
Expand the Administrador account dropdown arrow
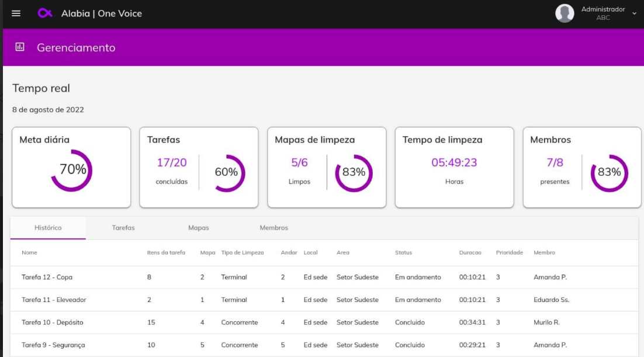pos(635,13)
